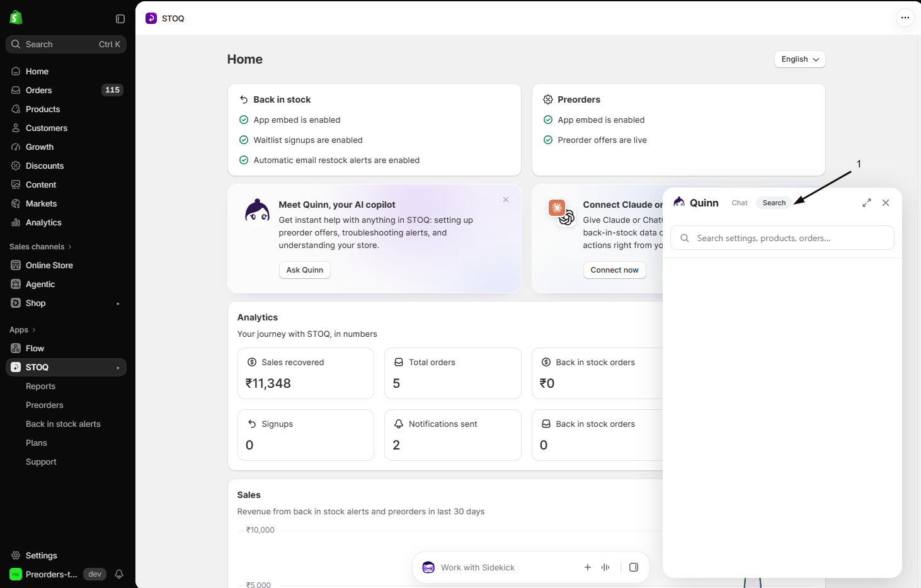Dismiss the Meet Quinn banner

(506, 200)
